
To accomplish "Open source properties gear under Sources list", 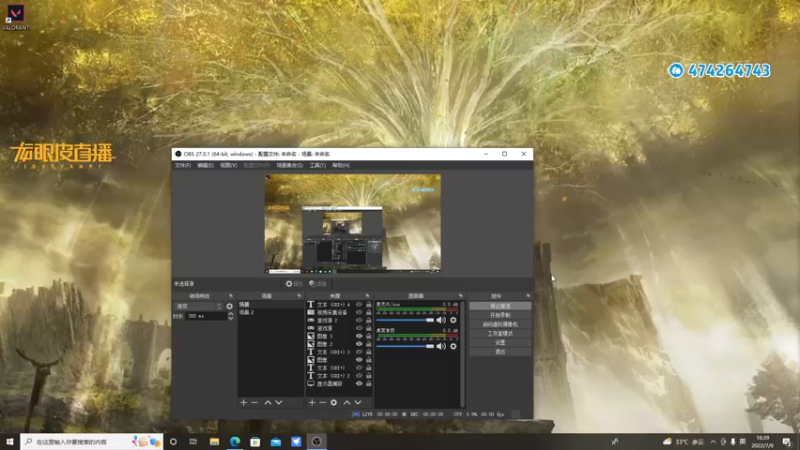I will (334, 403).
